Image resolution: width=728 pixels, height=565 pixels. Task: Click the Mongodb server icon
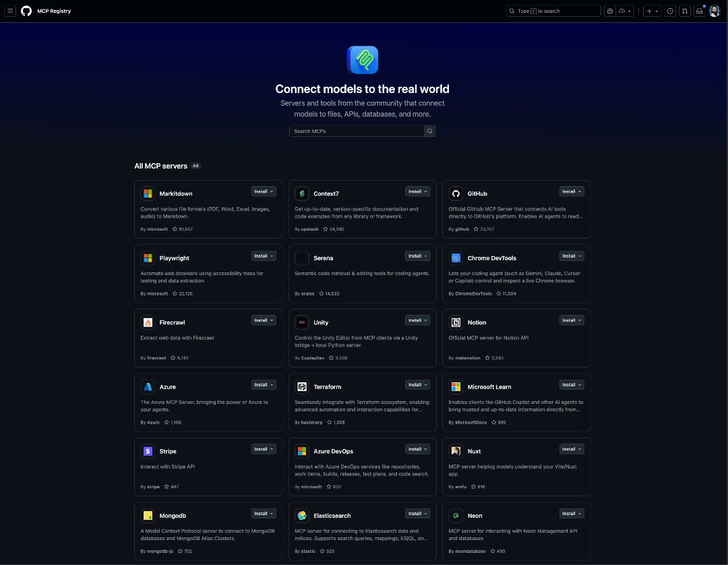[148, 515]
